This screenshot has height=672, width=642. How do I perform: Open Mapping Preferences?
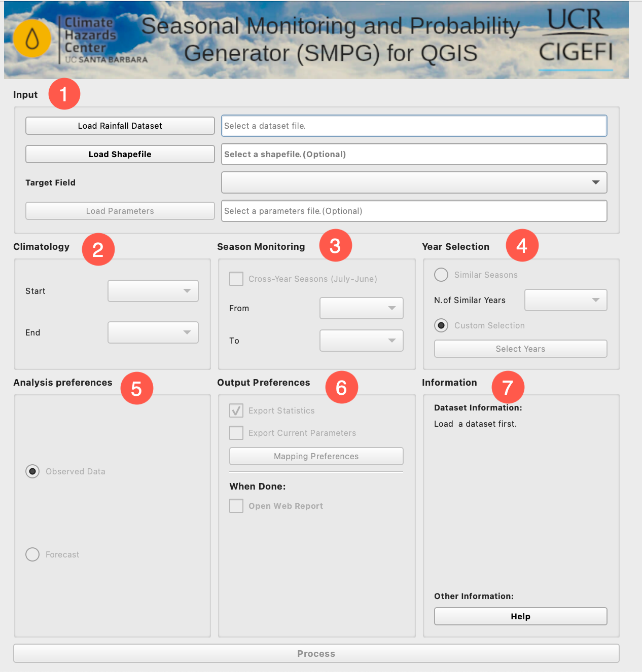coord(316,456)
